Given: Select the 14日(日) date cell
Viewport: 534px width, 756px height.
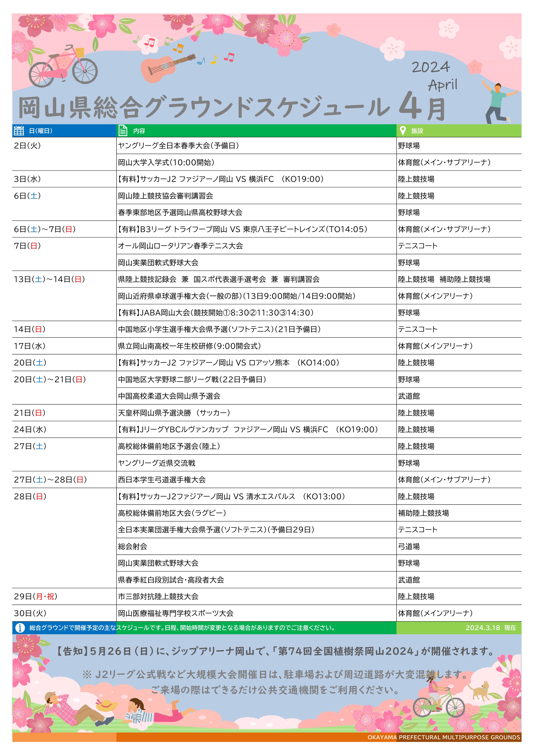Looking at the screenshot, I should point(30,329).
